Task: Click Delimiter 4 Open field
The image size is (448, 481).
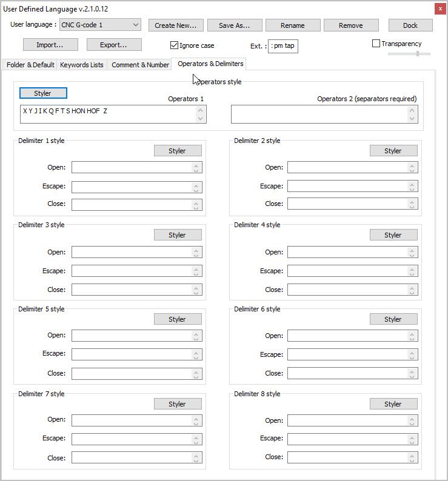Action: click(x=352, y=252)
